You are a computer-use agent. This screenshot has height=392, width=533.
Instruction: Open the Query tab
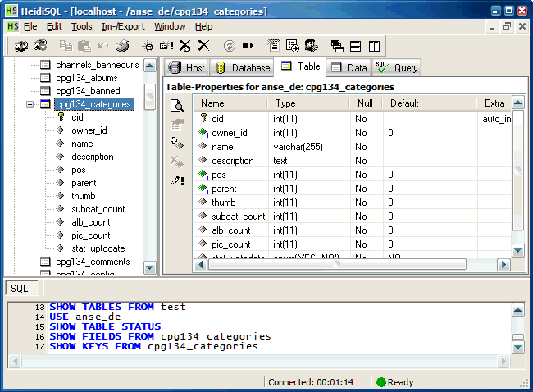click(398, 67)
